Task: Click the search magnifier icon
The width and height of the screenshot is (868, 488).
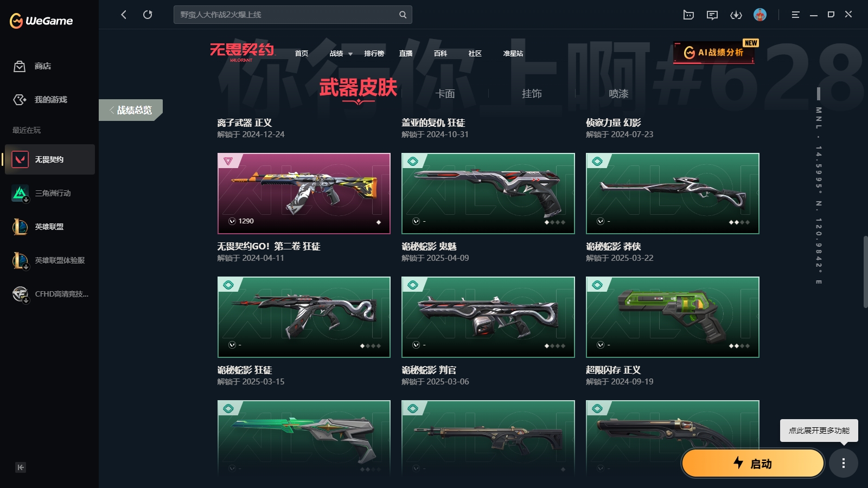Action: (x=403, y=15)
